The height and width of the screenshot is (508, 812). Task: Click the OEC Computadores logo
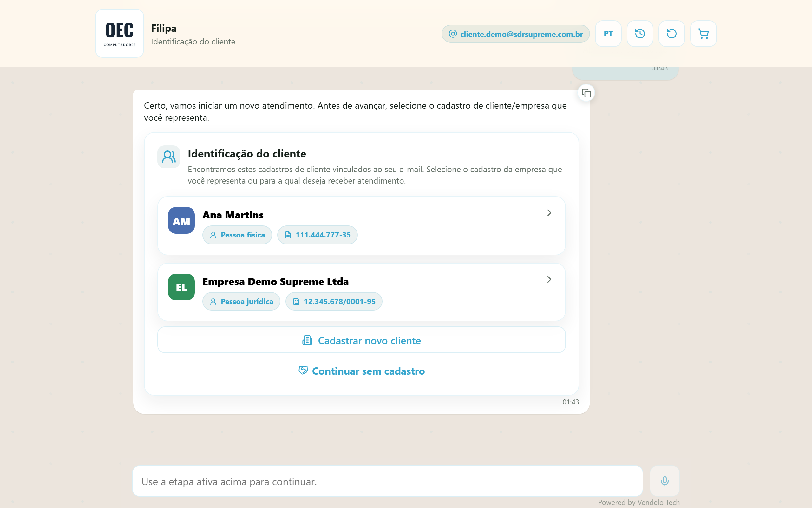point(120,33)
